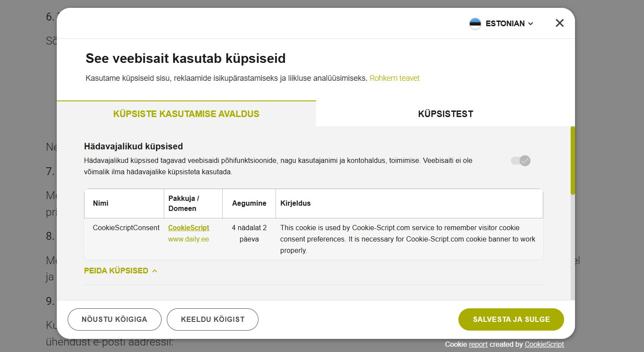Click the Hädavajalikud küpsised heading
Image resolution: width=644 pixels, height=352 pixels.
click(x=134, y=146)
